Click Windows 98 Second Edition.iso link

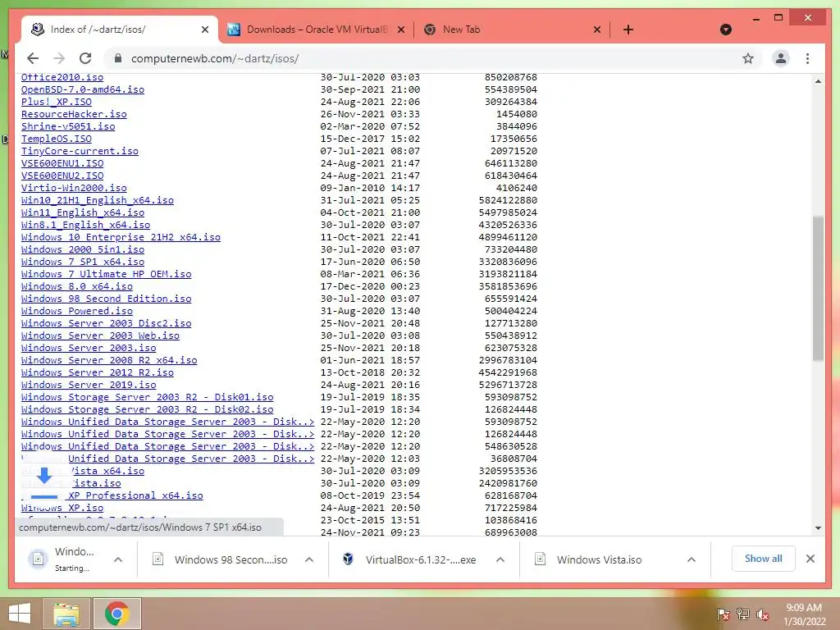pyautogui.click(x=106, y=299)
